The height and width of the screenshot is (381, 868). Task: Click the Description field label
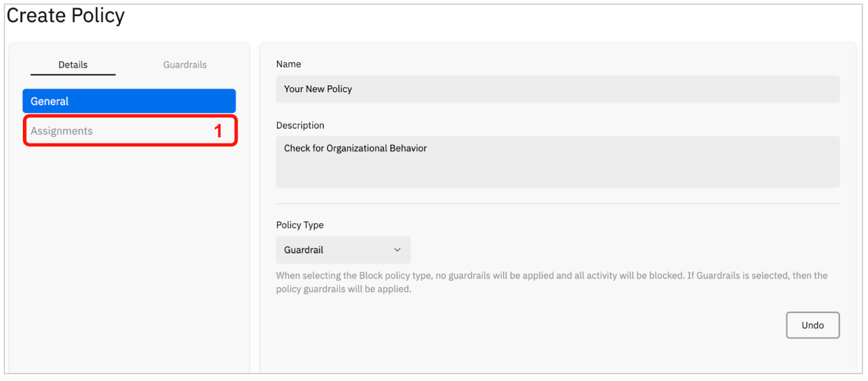(300, 125)
